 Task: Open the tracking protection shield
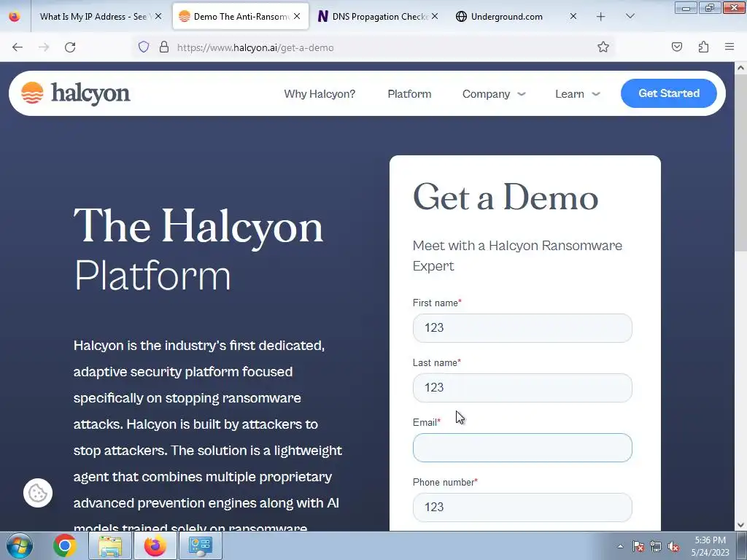tap(144, 47)
